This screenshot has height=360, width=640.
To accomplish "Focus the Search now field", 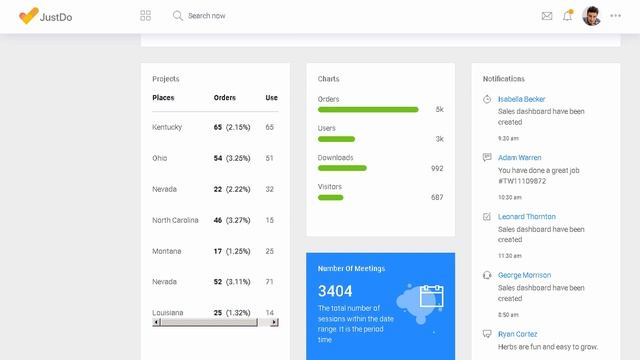I will 207,16.
